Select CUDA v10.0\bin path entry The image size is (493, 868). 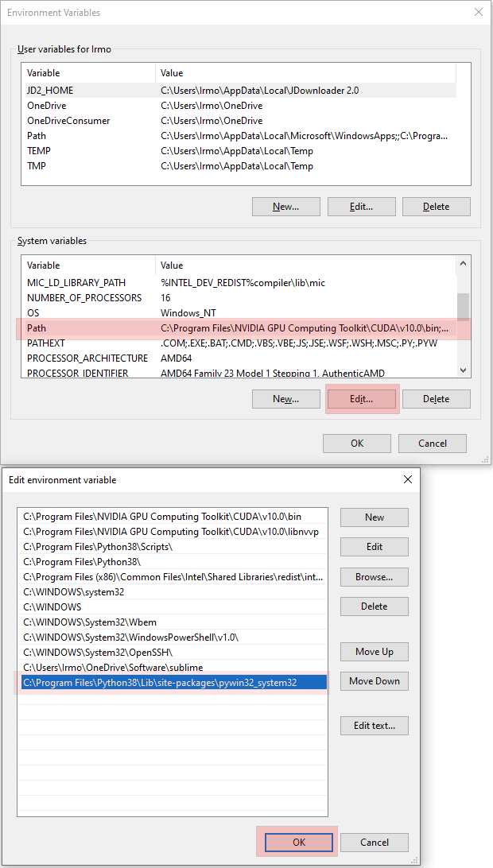tap(173, 517)
